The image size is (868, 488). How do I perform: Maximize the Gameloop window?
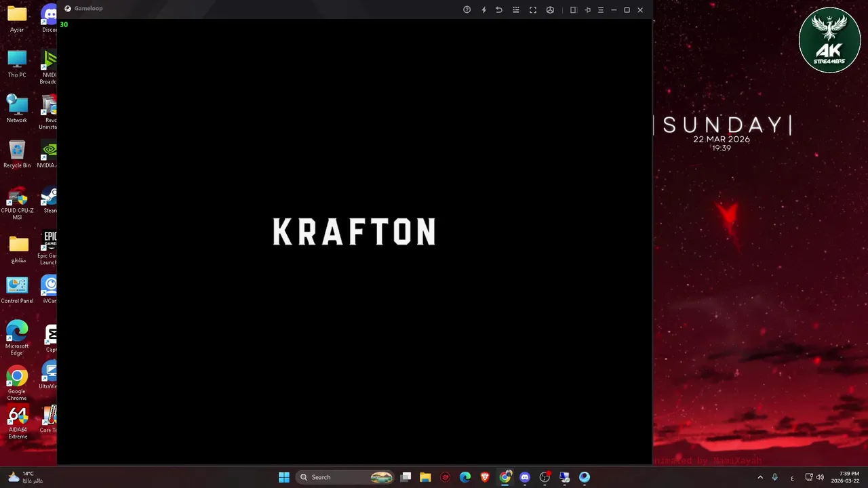[627, 9]
